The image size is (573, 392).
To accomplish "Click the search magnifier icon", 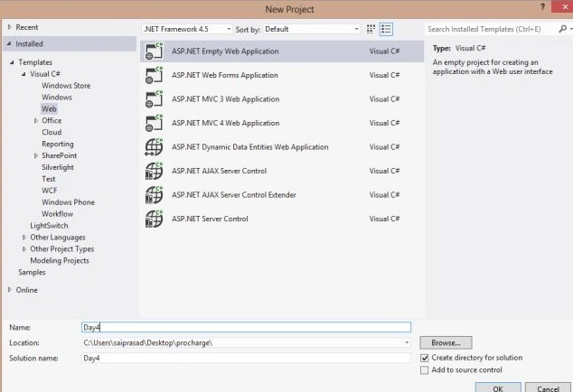I will [x=563, y=29].
